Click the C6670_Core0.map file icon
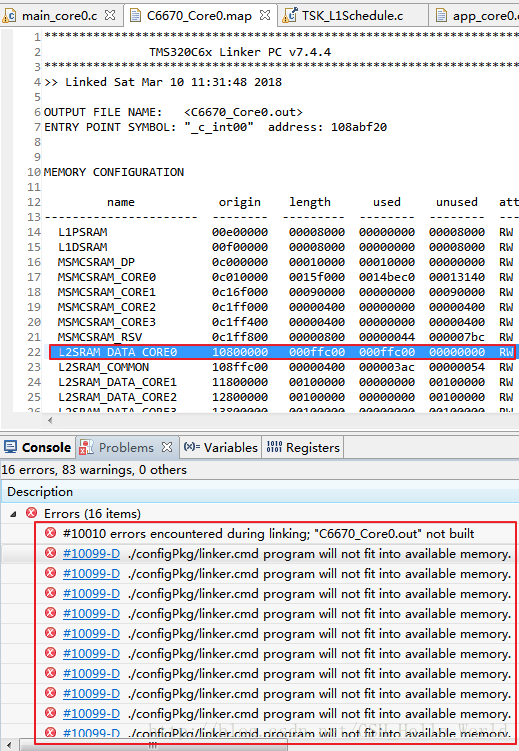 point(135,16)
